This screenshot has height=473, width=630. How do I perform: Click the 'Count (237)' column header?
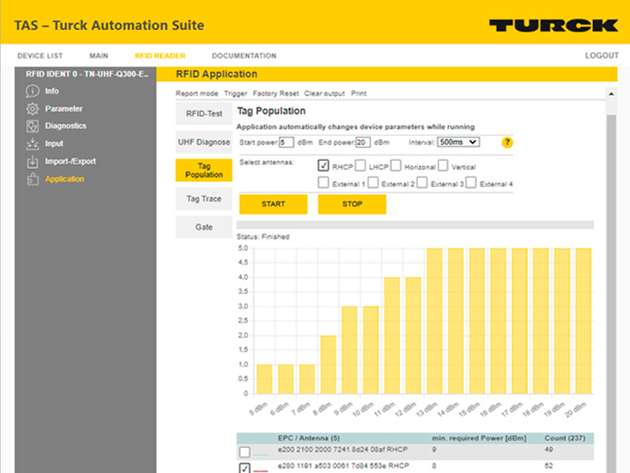pos(565,438)
